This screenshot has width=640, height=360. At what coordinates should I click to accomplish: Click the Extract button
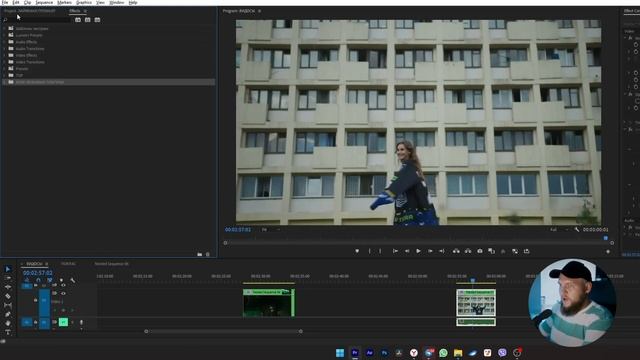click(468, 251)
